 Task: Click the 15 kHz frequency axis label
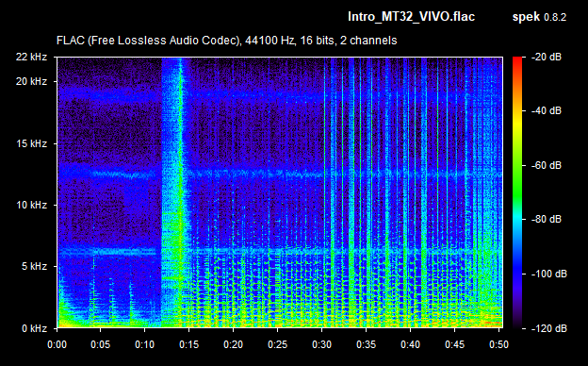[x=31, y=143]
